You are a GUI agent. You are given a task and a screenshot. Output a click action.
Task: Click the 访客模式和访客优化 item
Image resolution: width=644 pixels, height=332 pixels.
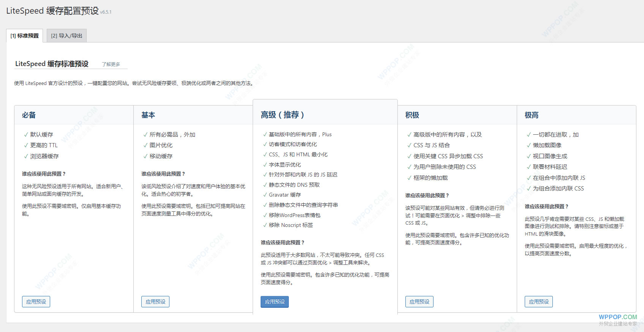(293, 144)
